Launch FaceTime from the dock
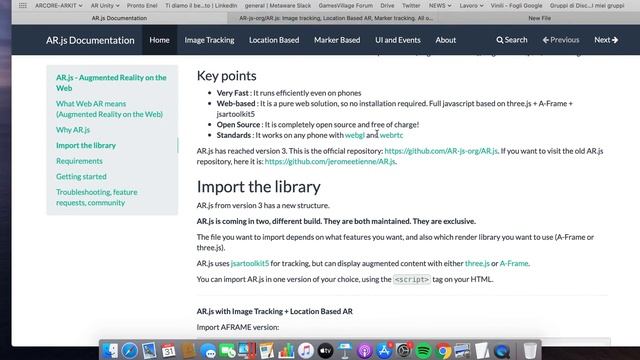 [x=227, y=351]
